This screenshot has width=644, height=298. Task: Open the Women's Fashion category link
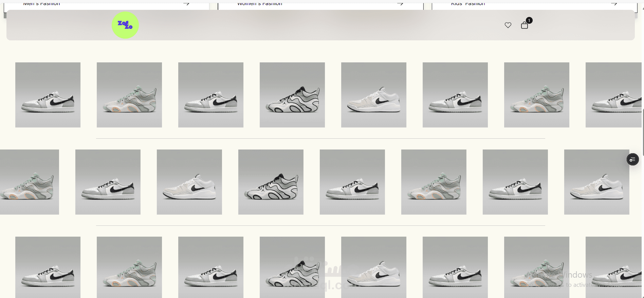pyautogui.click(x=259, y=4)
